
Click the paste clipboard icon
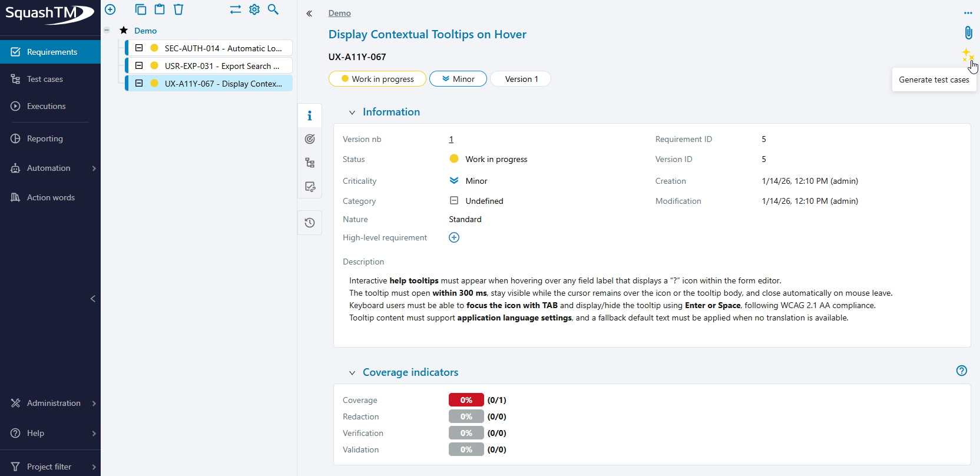pos(160,9)
